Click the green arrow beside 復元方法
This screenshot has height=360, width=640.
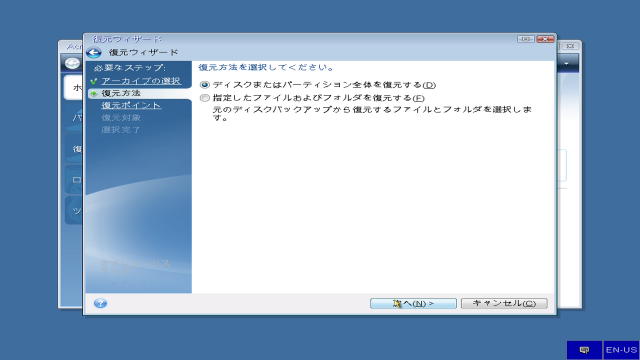pos(94,93)
